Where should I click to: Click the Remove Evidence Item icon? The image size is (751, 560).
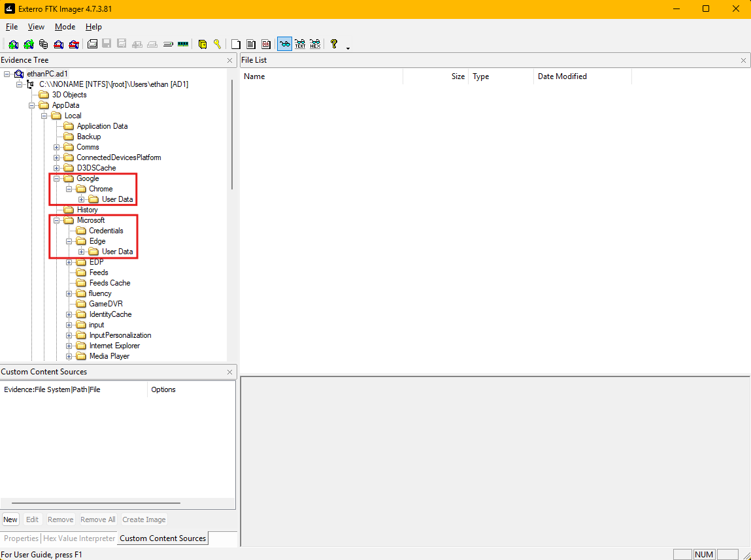[x=59, y=44]
